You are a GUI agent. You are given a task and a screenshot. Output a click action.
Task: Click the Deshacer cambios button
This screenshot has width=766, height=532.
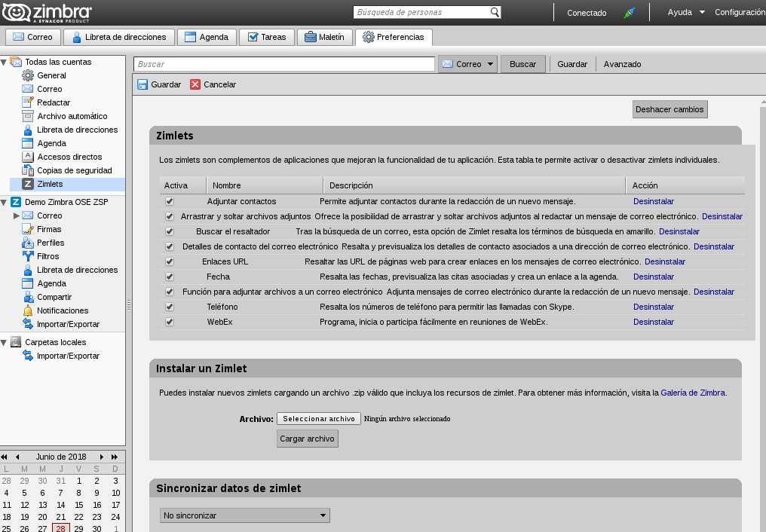669,109
